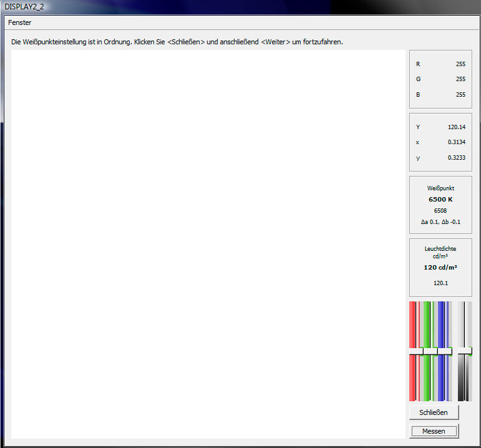This screenshot has height=448, width=481.
Task: Click the Δa 0.1, Δb -0.1 deviation text
Action: [x=440, y=222]
